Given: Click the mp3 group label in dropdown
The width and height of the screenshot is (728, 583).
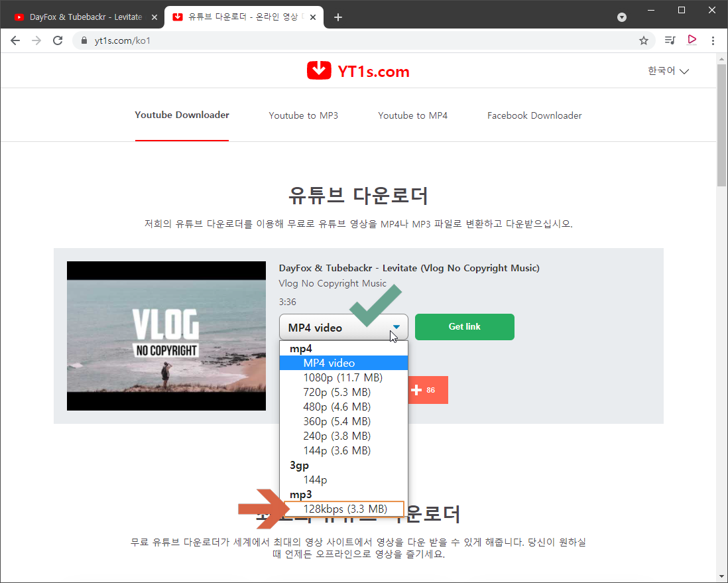Looking at the screenshot, I should (x=301, y=495).
